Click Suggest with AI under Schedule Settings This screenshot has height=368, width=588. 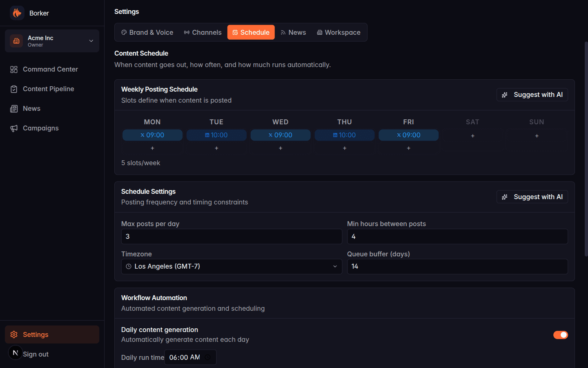[532, 197]
